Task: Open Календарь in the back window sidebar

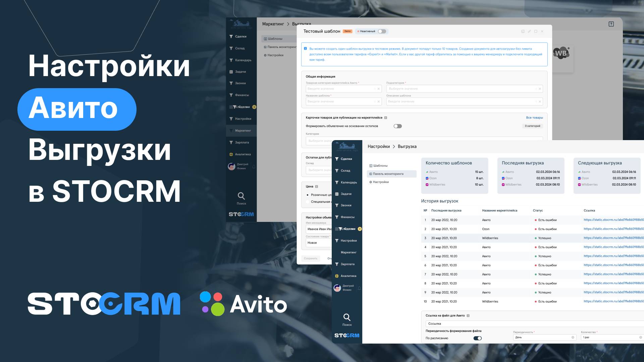Action: point(240,60)
